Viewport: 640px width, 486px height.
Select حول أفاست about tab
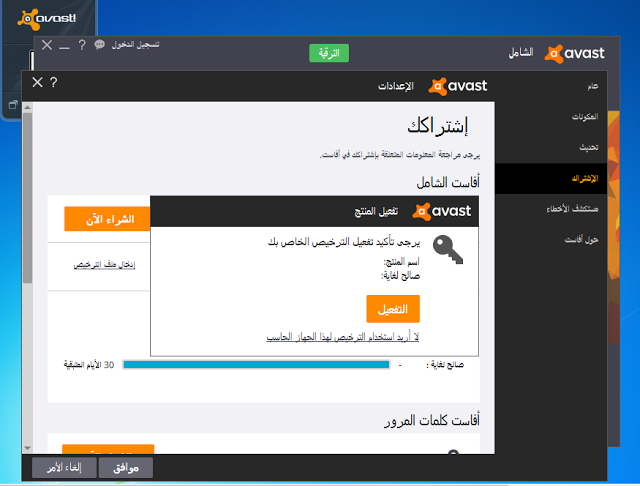click(x=581, y=240)
